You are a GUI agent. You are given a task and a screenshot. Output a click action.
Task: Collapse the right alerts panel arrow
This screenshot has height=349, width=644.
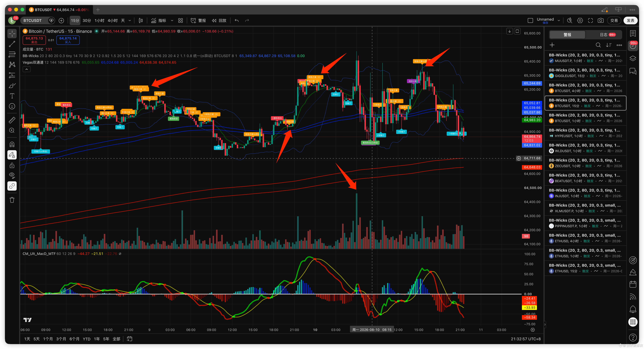545,325
